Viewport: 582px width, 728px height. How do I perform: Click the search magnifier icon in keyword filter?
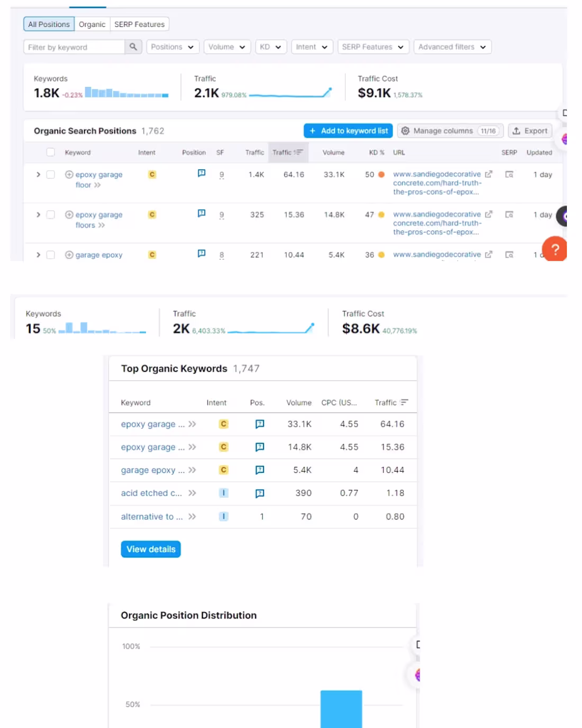133,47
